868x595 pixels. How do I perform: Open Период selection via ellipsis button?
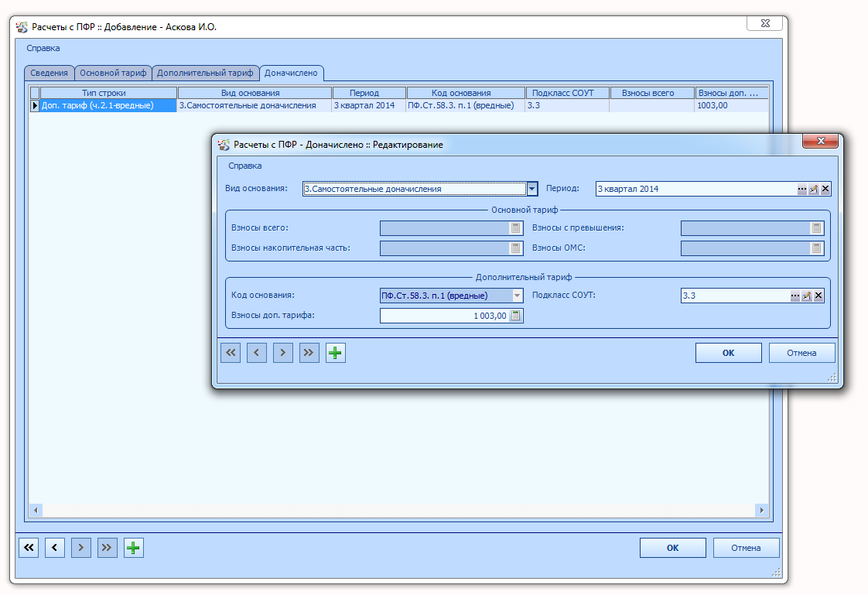point(802,190)
